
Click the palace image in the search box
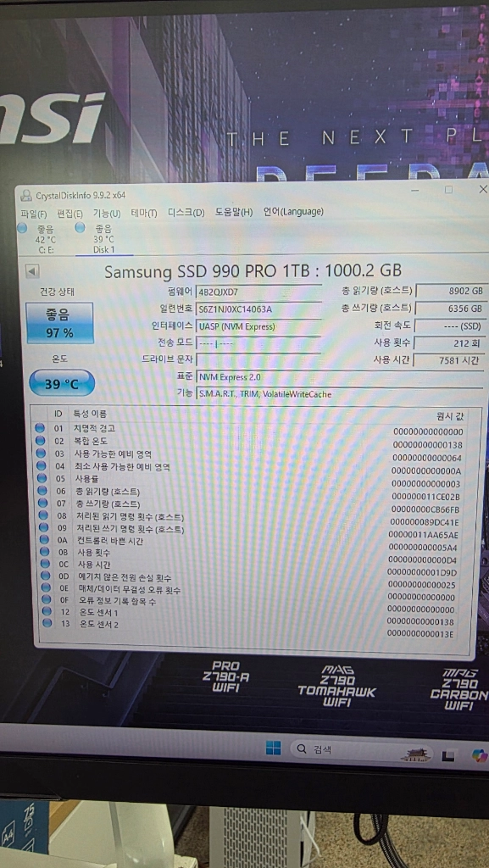[x=416, y=753]
